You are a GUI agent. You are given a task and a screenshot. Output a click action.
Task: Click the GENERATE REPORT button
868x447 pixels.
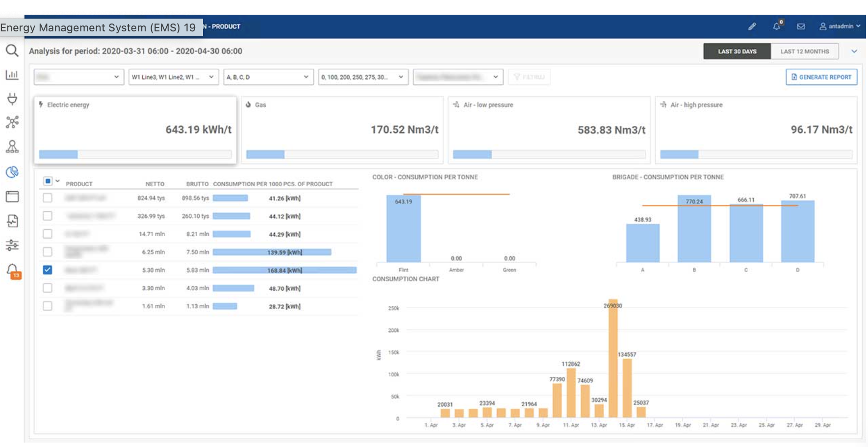[x=821, y=77]
